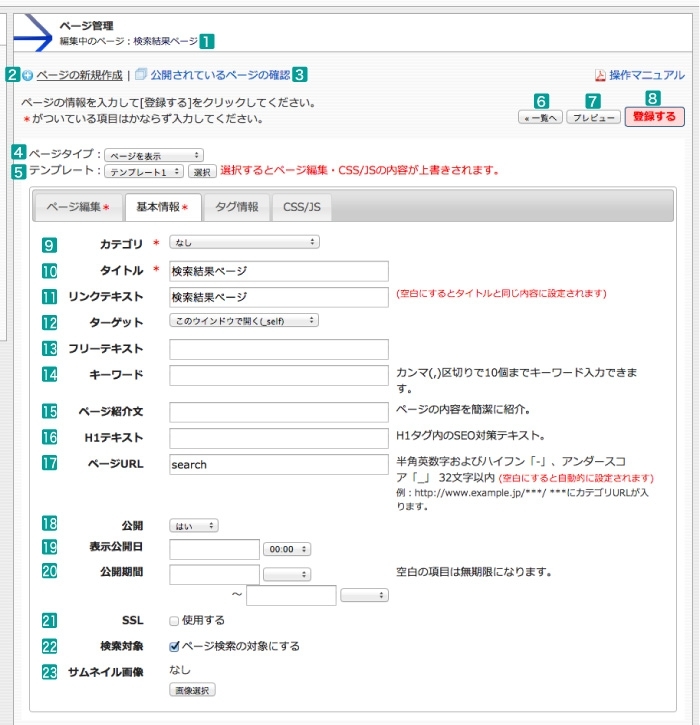Click the plus icon beside ページの新規作成
Viewport: 700px width, 725px height.
pyautogui.click(x=28, y=75)
